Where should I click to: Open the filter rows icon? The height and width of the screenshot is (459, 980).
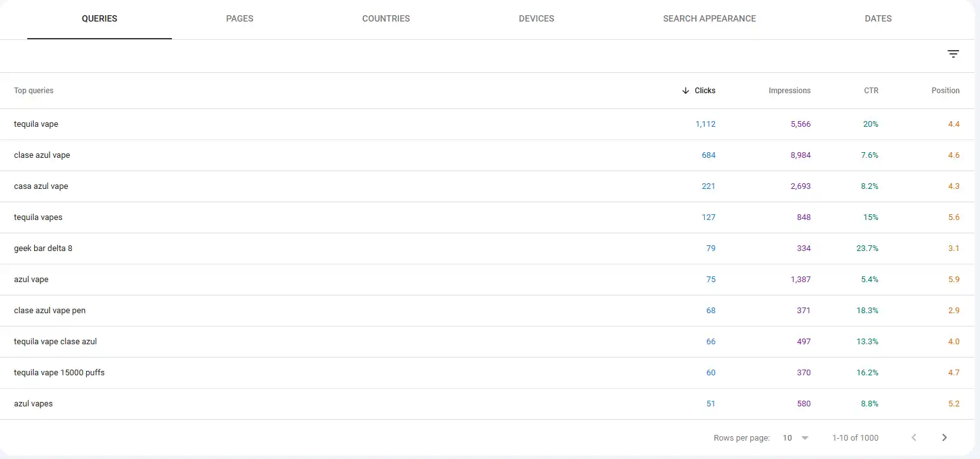tap(953, 55)
